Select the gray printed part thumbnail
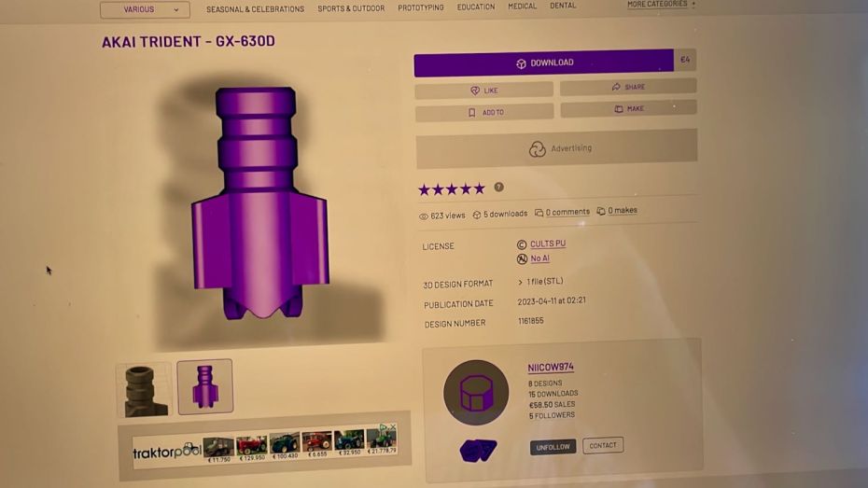The image size is (868, 488). (145, 389)
